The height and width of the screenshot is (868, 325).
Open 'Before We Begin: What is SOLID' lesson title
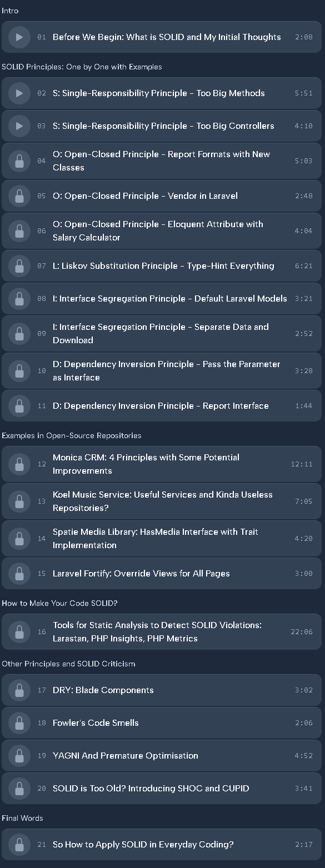pyautogui.click(x=167, y=37)
